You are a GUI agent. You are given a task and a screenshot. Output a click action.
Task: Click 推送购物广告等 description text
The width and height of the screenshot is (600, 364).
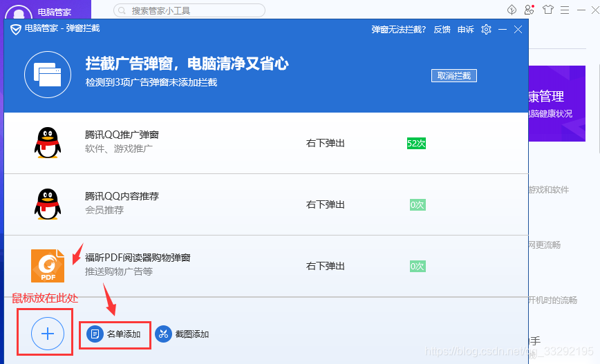coord(119,271)
